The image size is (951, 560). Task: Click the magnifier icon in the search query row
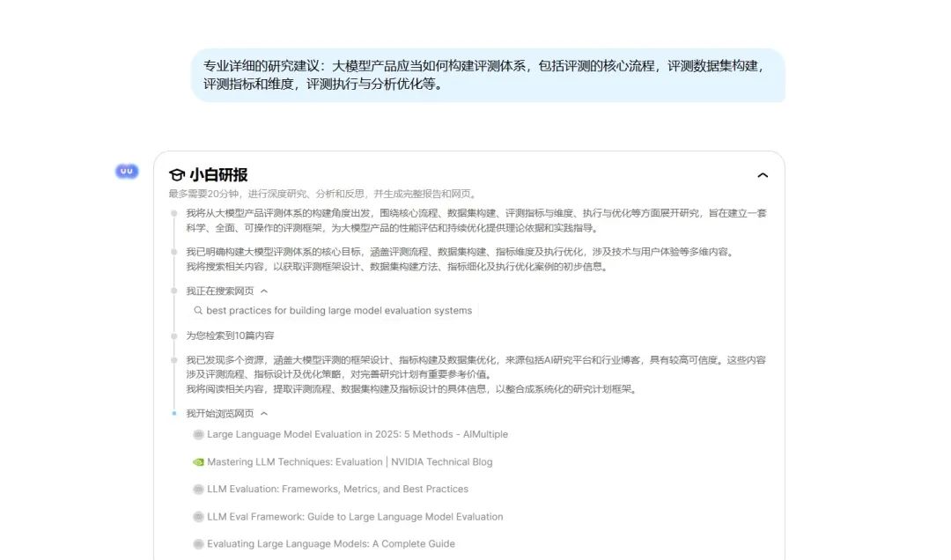198,310
